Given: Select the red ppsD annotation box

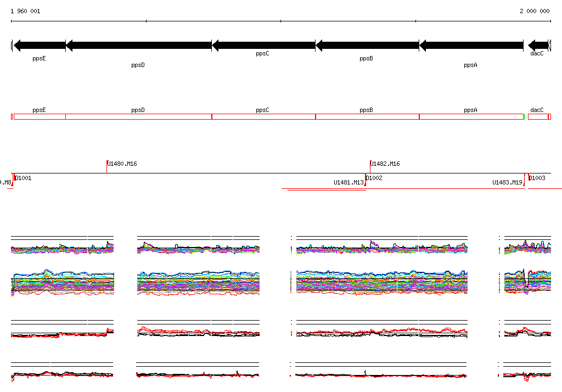Looking at the screenshot, I should [x=139, y=116].
